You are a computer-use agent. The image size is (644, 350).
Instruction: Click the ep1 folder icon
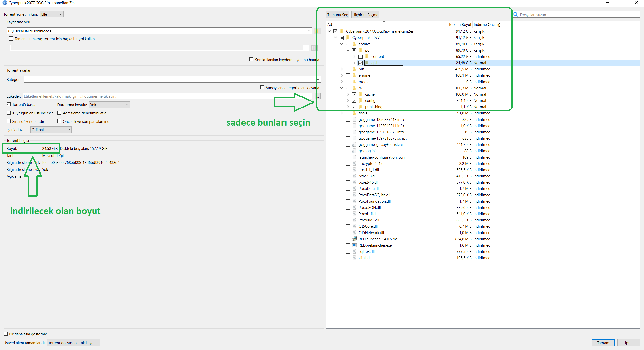(x=367, y=63)
